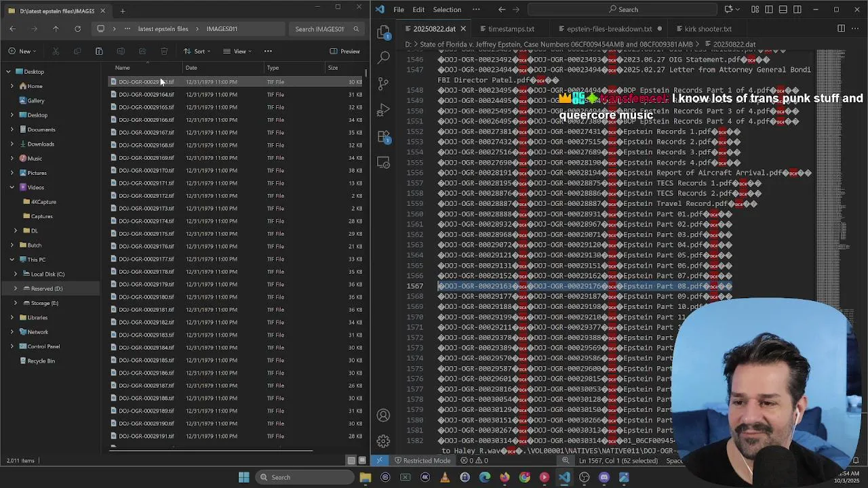
Task: Click Windows Start button on taskbar
Action: (x=243, y=477)
